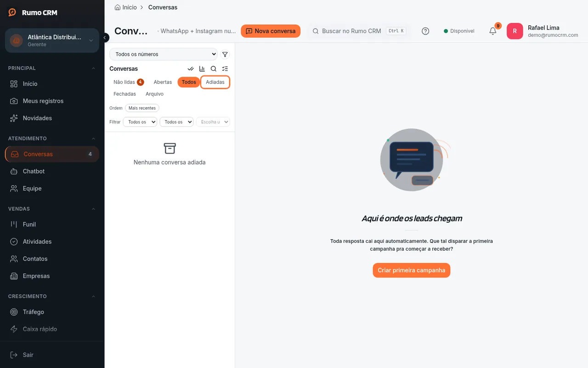The width and height of the screenshot is (588, 368).
Task: Click the Nova conversa button
Action: click(x=271, y=31)
